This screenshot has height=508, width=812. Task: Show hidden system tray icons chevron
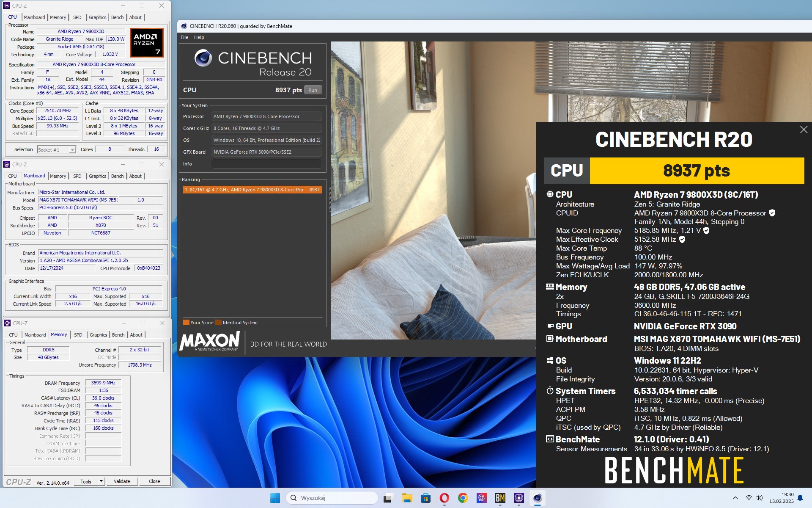[735, 498]
